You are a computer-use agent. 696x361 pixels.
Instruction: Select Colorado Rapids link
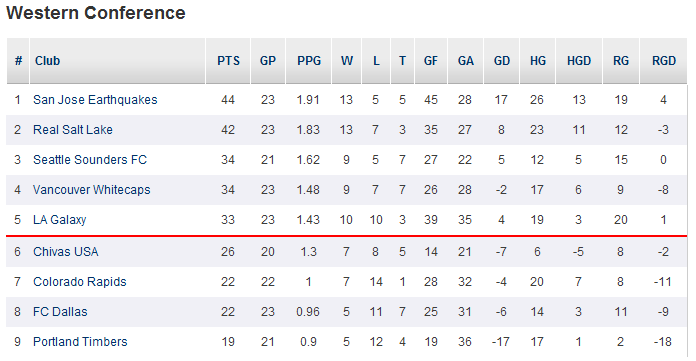[79, 282]
